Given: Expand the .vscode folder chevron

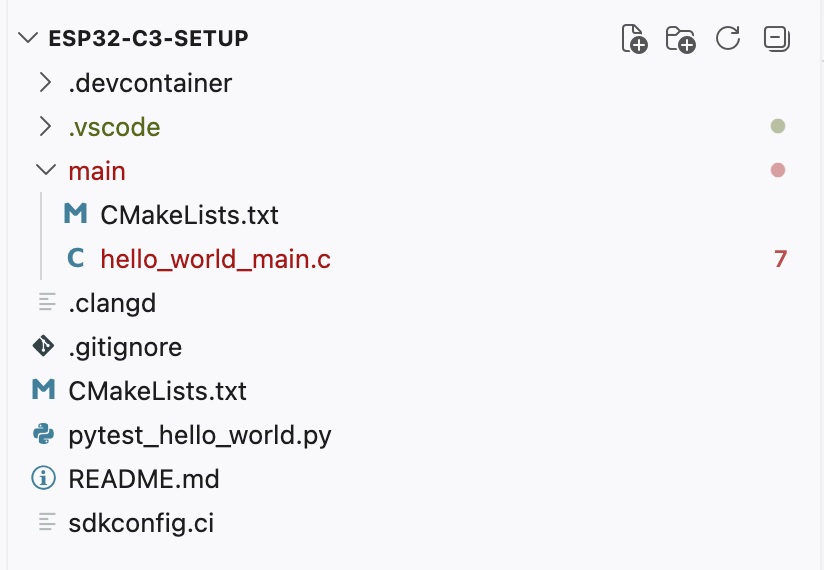Looking at the screenshot, I should point(44,127).
